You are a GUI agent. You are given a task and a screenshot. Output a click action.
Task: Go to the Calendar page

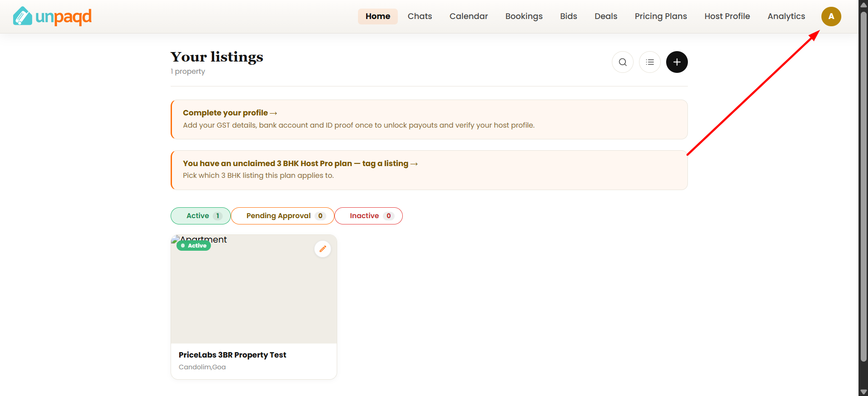pyautogui.click(x=468, y=16)
